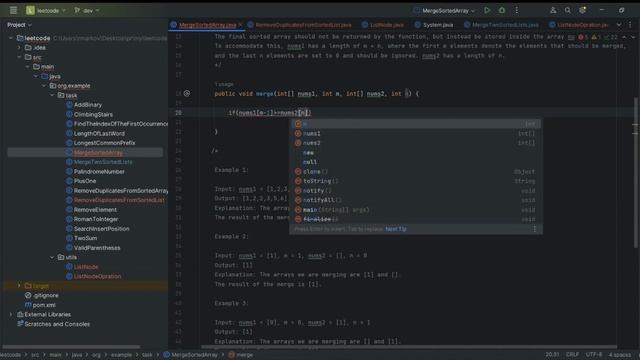
Task: Expand the .idea folder
Action: pos(19,48)
